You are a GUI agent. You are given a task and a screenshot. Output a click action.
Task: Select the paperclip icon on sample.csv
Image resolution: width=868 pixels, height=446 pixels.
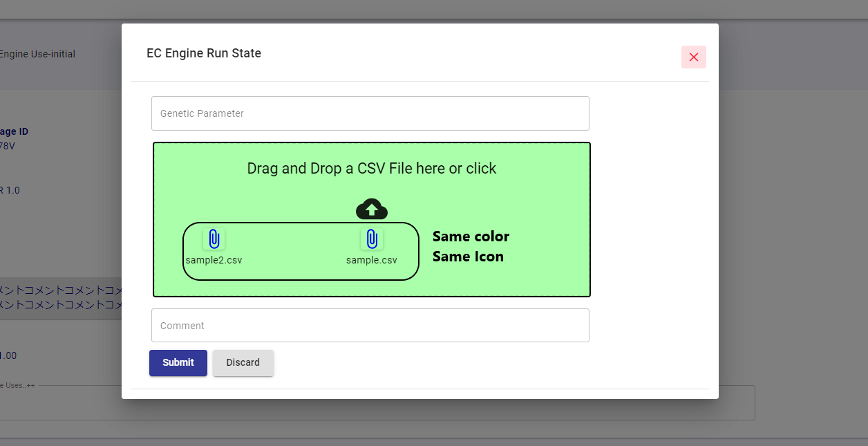(372, 239)
